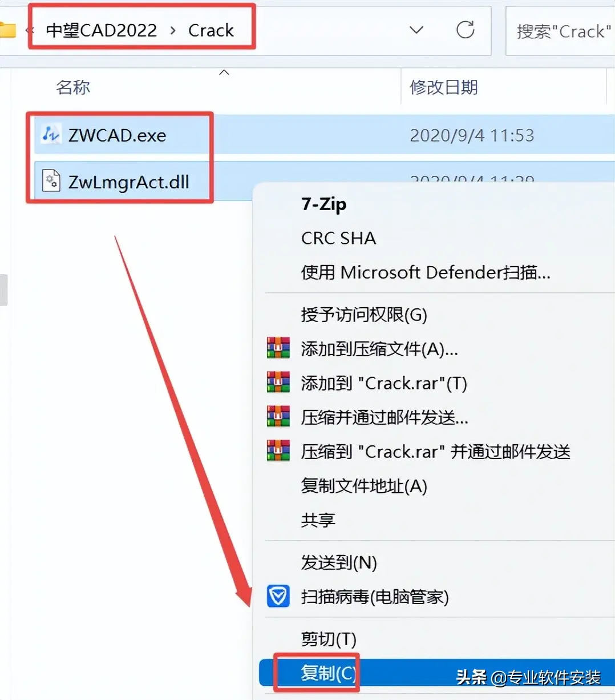Click the 搜索"Crack" search field

(560, 31)
